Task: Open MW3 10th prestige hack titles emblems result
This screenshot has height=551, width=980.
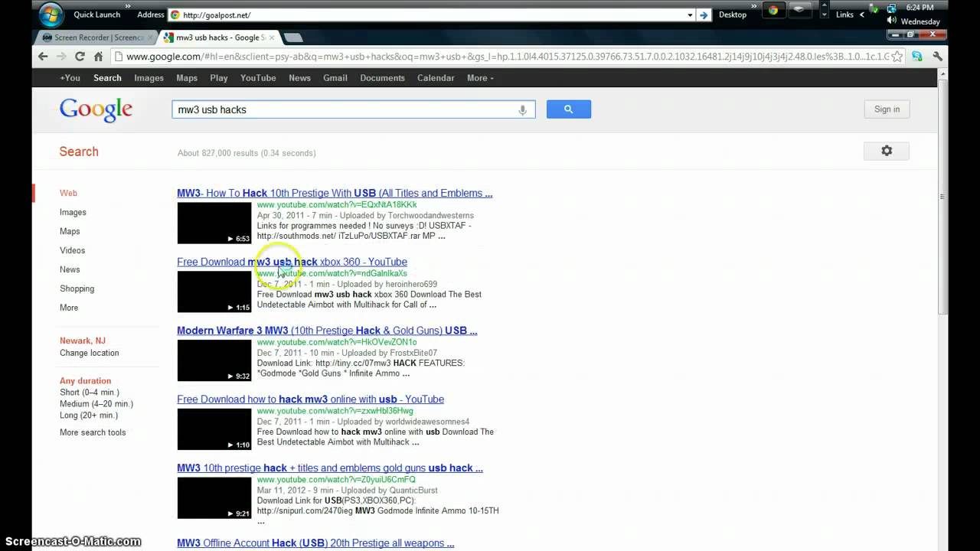Action: 330,468
